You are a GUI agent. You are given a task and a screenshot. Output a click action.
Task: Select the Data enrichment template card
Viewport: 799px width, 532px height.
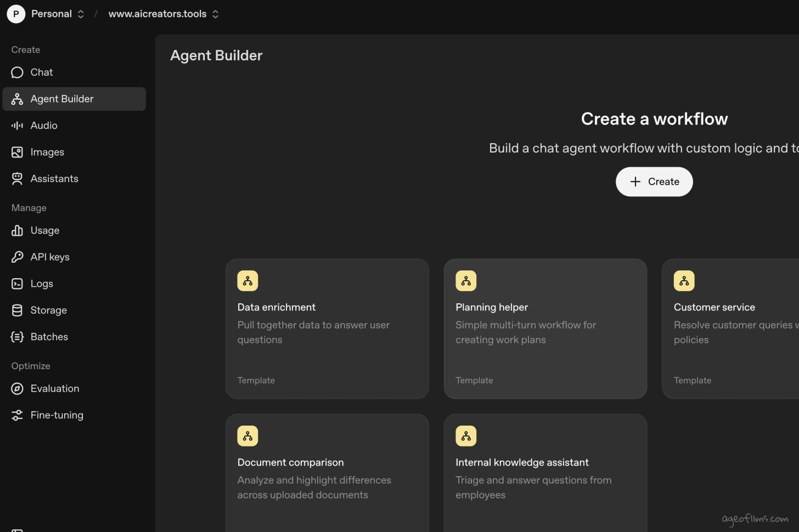click(327, 329)
